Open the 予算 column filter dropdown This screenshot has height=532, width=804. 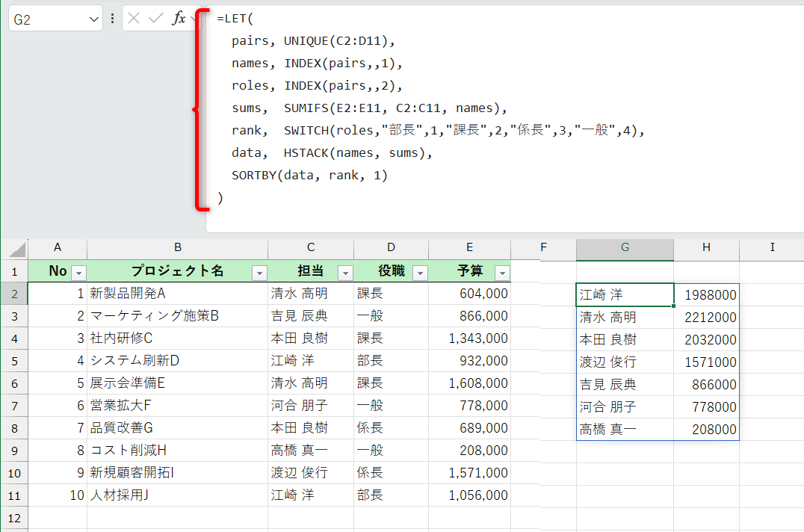tap(501, 272)
